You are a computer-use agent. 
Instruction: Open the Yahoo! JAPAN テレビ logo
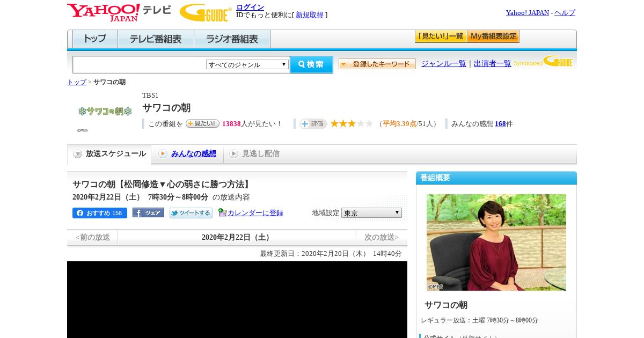(x=119, y=12)
